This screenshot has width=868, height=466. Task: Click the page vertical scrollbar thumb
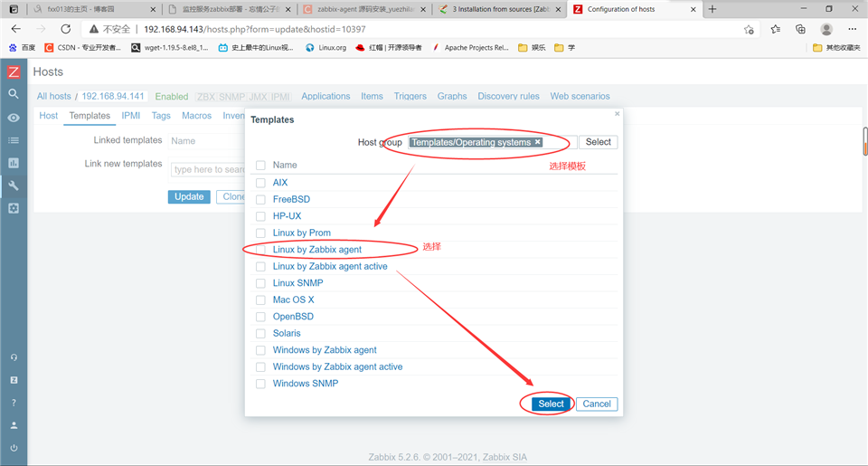coord(864,141)
